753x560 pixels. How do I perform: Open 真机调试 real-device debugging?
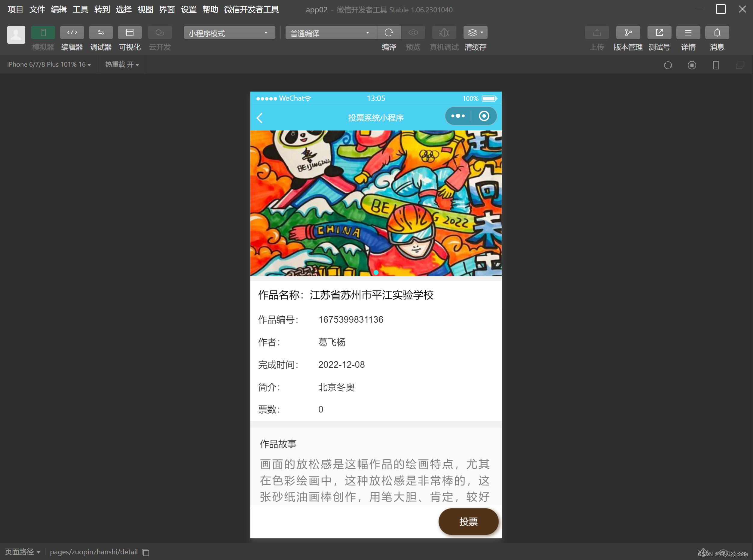(x=444, y=32)
